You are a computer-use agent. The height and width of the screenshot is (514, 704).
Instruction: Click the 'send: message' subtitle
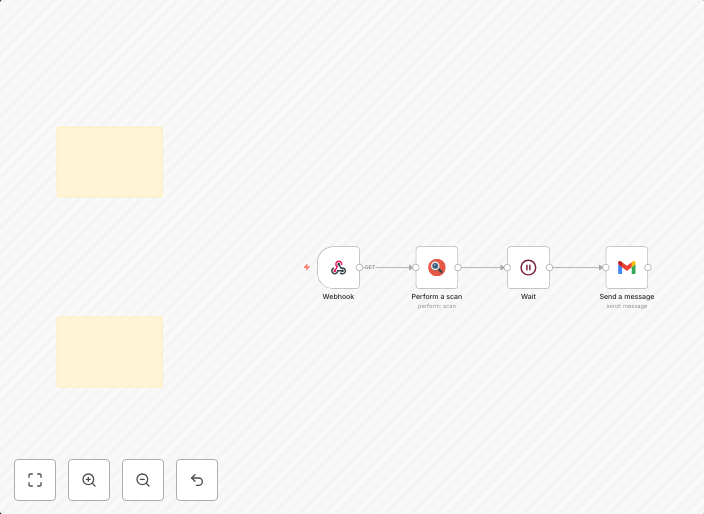click(x=627, y=306)
